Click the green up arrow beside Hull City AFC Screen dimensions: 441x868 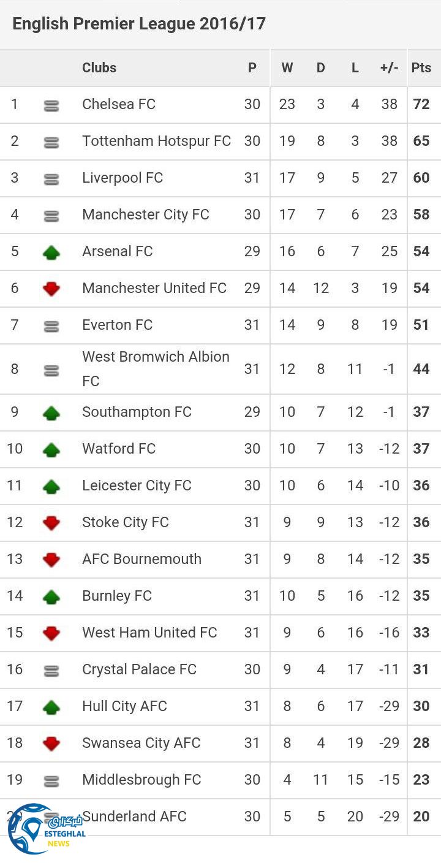(51, 707)
